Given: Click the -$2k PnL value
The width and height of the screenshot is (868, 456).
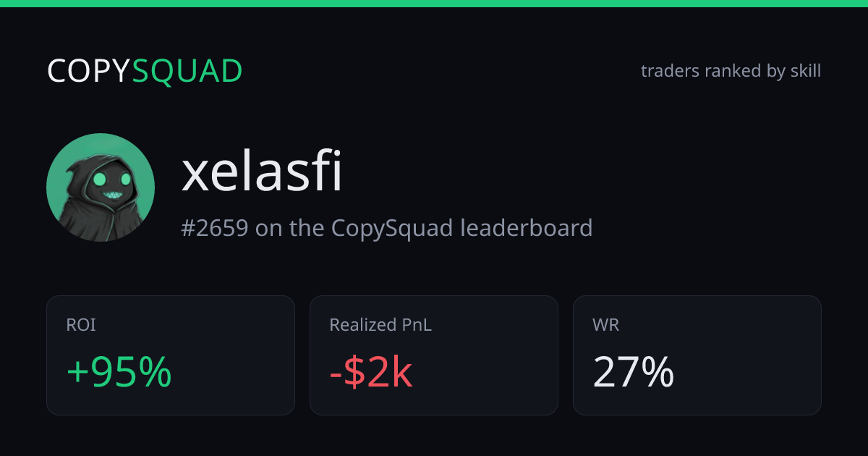Looking at the screenshot, I should coord(371,373).
